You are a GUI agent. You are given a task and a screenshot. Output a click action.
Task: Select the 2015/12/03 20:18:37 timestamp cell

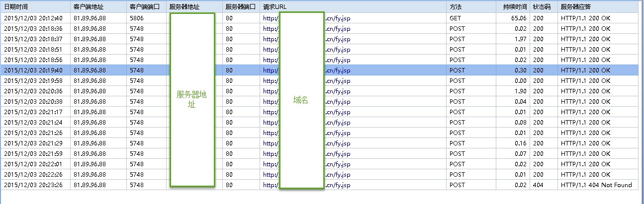coord(33,39)
